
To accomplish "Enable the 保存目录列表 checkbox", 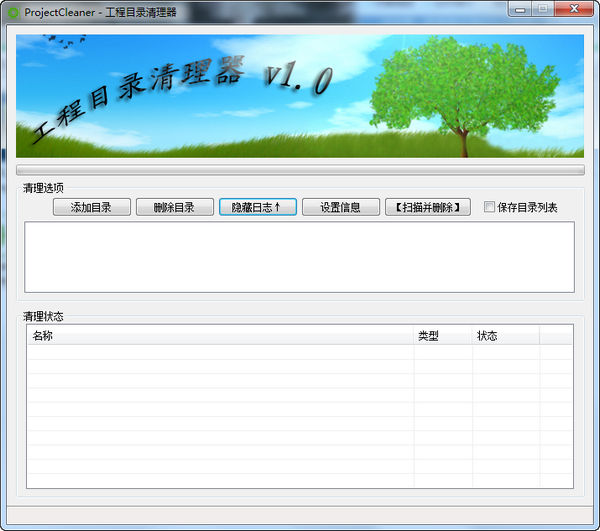I will 489,207.
